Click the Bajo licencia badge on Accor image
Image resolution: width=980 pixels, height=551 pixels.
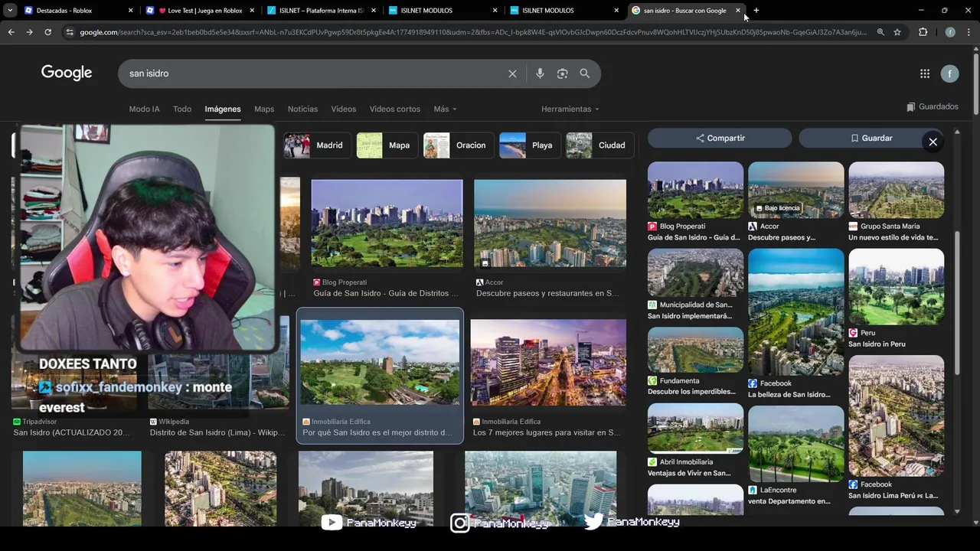pyautogui.click(x=778, y=208)
